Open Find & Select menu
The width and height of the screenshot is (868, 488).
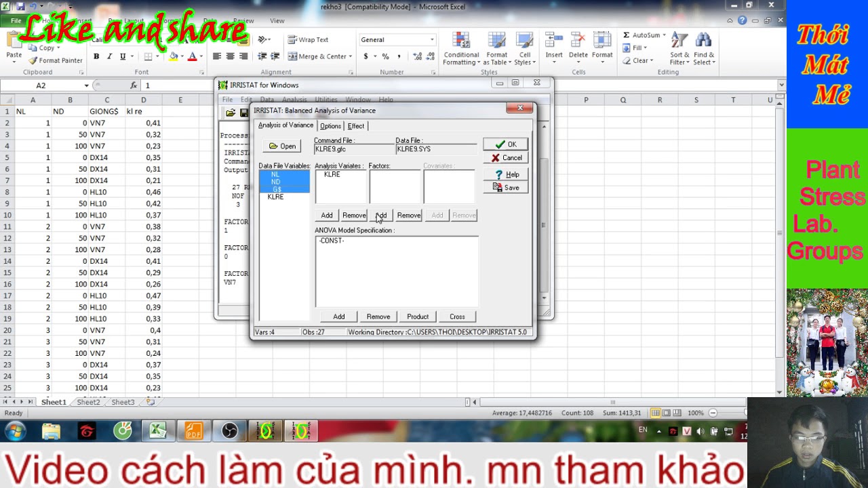click(x=704, y=49)
